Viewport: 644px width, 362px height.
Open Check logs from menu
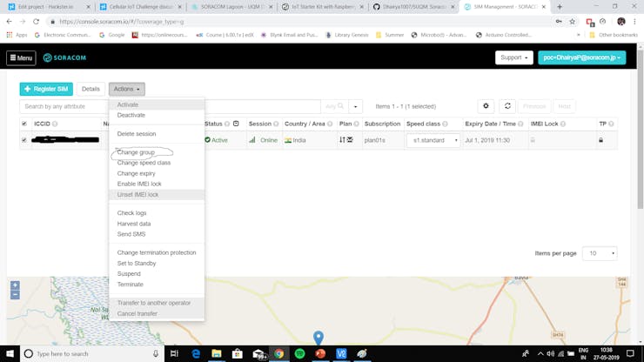tap(157, 213)
